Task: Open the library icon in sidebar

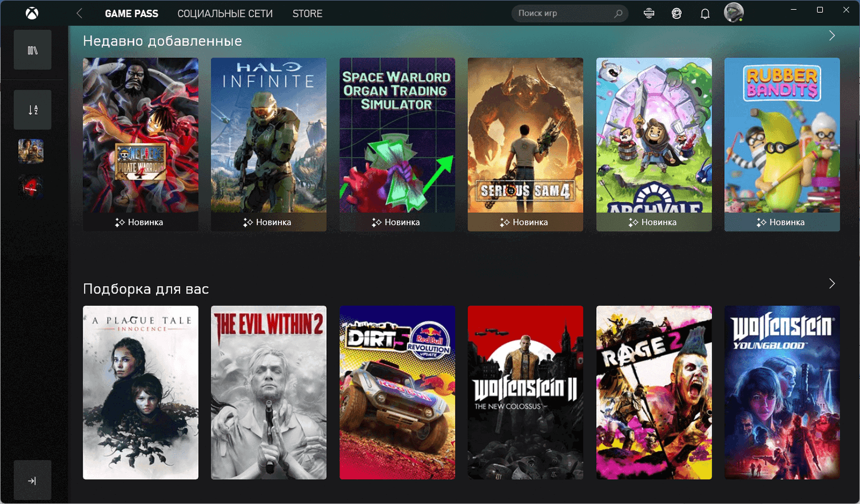Action: 33,50
